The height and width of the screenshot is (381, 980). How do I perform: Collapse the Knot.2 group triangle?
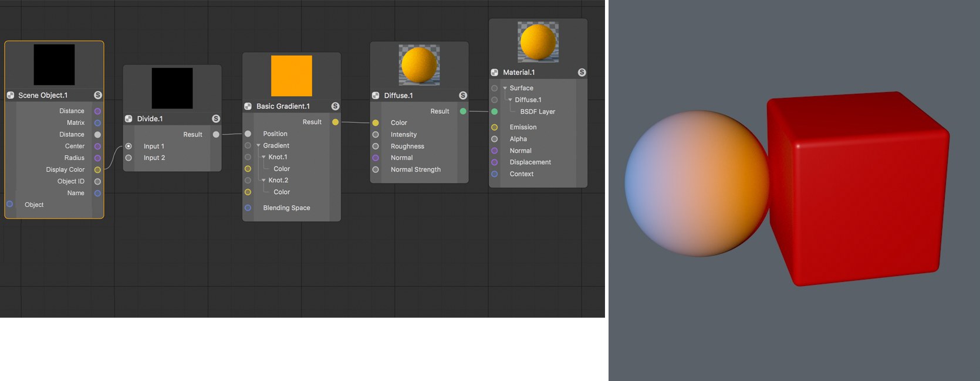click(x=263, y=180)
